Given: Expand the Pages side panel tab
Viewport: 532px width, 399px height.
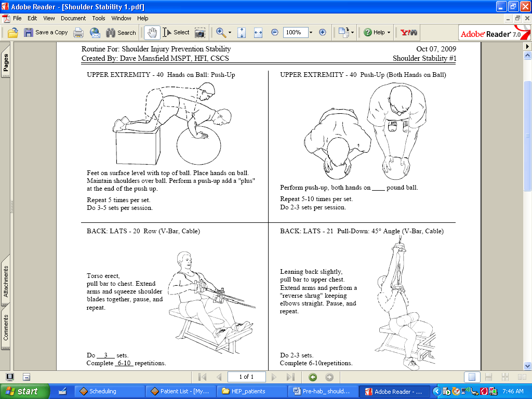Looking at the screenshot, I should click(6, 61).
